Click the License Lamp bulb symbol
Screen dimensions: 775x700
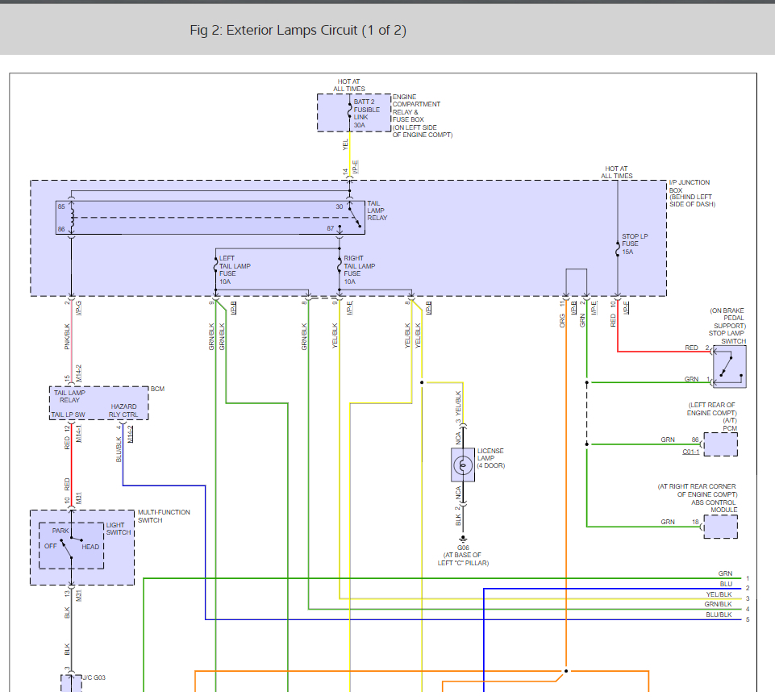point(463,465)
